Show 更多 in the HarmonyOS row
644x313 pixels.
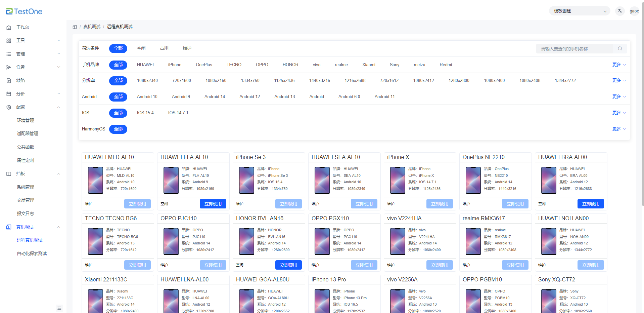619,129
